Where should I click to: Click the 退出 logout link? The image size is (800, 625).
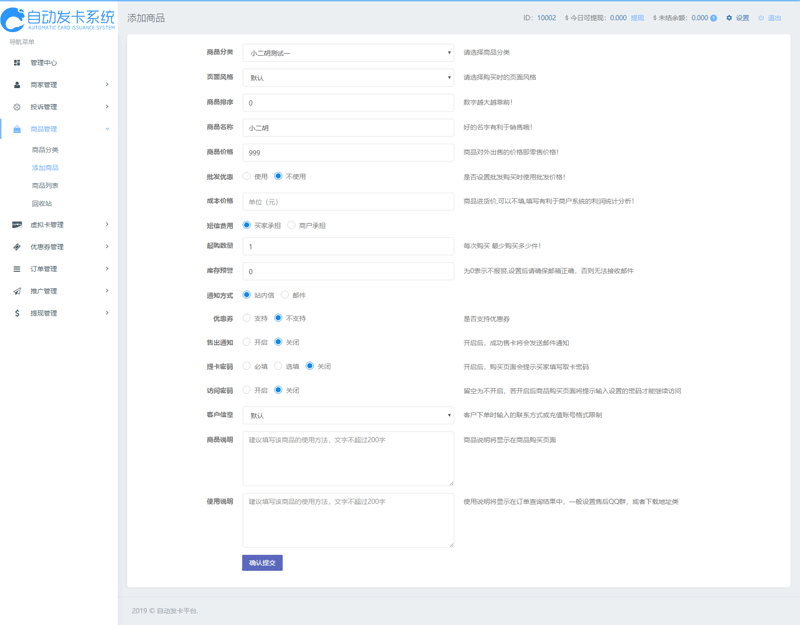click(x=774, y=18)
